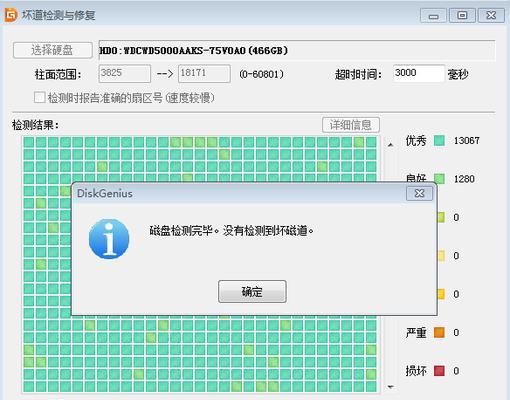
Task: Open 详细信息 details button
Action: pos(351,125)
